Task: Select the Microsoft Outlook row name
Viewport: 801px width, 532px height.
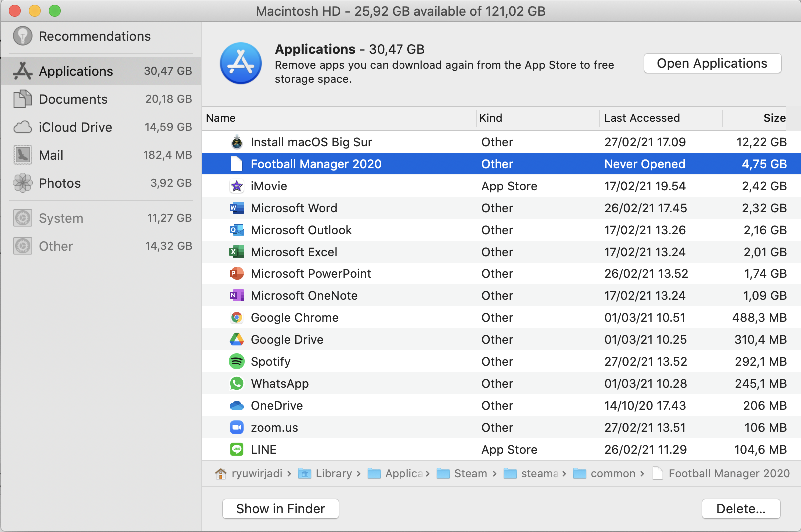Action: pyautogui.click(x=301, y=230)
